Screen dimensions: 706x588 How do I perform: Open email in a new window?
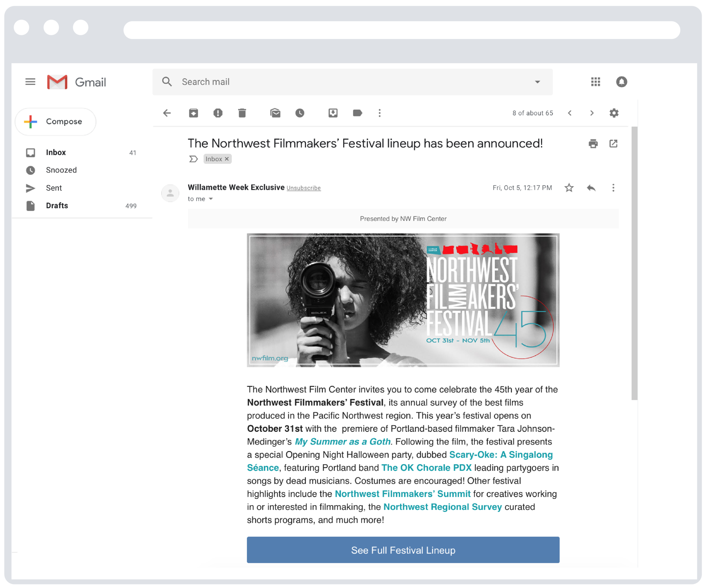tap(613, 144)
